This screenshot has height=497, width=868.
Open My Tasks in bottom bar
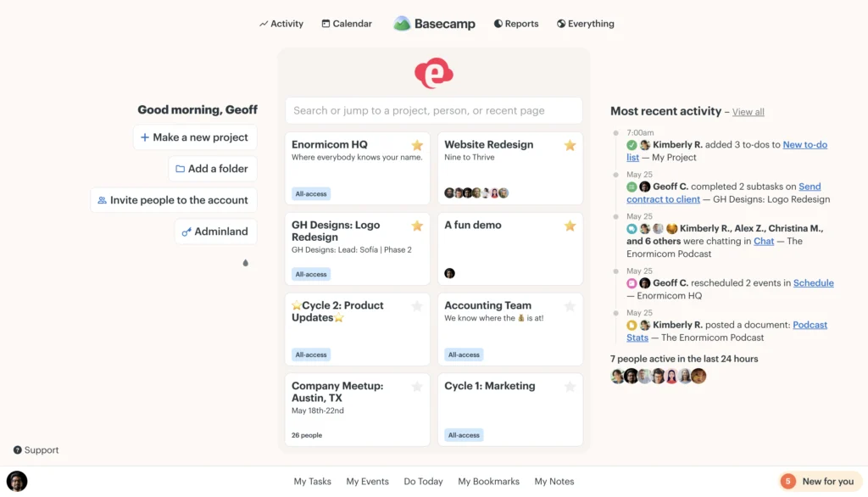point(312,482)
